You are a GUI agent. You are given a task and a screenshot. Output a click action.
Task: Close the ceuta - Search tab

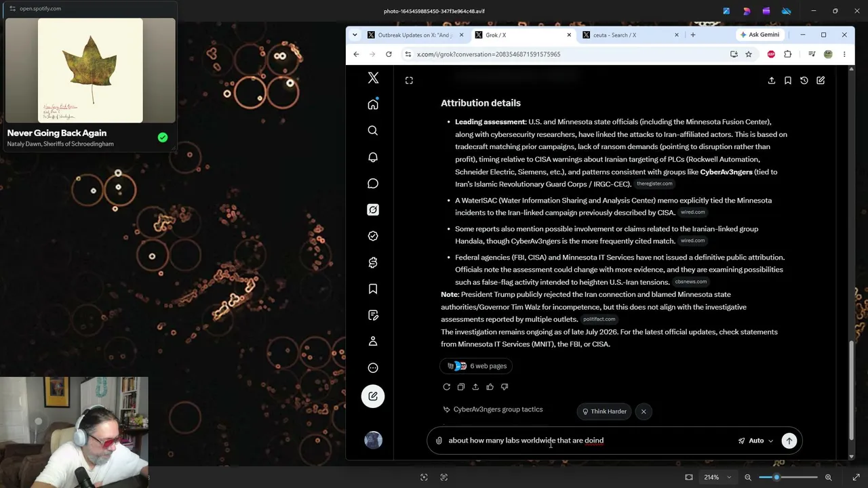coord(676,35)
